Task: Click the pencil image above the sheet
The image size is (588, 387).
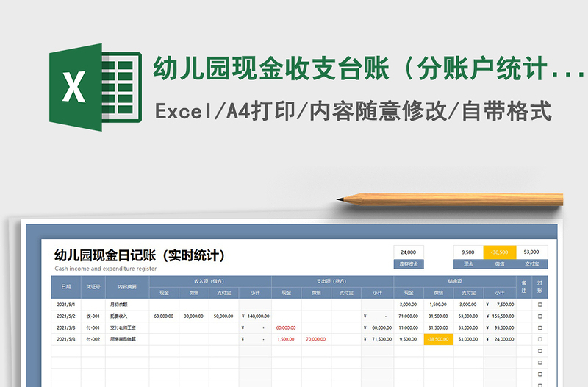Action: 450,199
